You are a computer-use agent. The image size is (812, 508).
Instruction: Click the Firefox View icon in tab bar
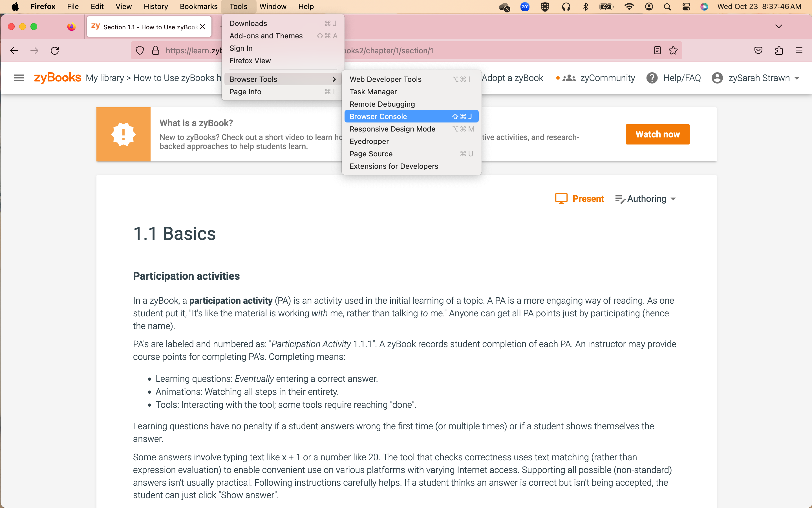[x=71, y=27]
